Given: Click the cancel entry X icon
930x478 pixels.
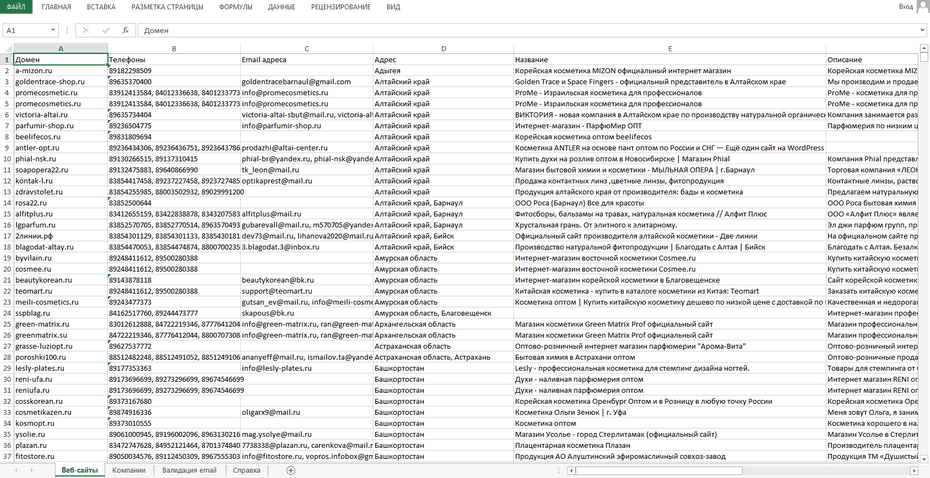Looking at the screenshot, I should [x=88, y=31].
